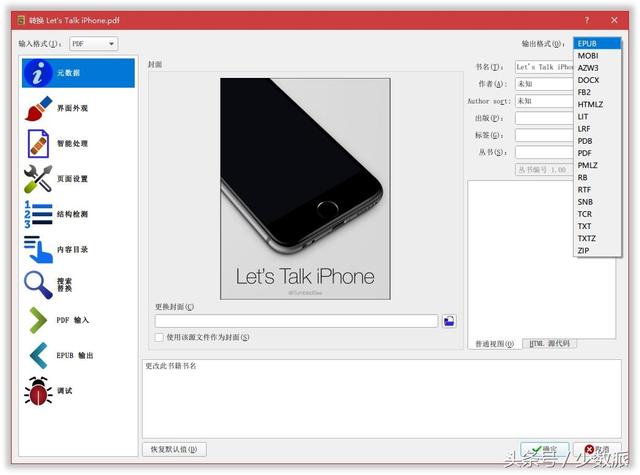This screenshot has width=640, height=475.
Task: Enable 使用该源文件作为封面 checkbox
Action: (160, 337)
